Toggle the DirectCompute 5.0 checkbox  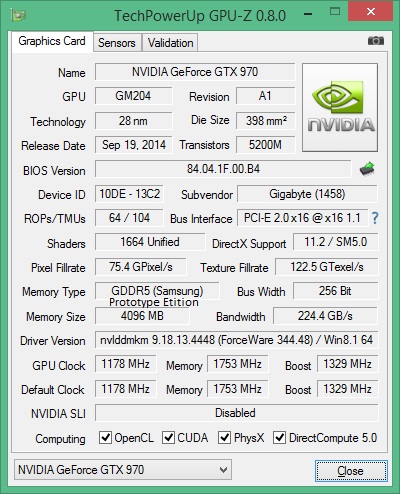coord(279,438)
